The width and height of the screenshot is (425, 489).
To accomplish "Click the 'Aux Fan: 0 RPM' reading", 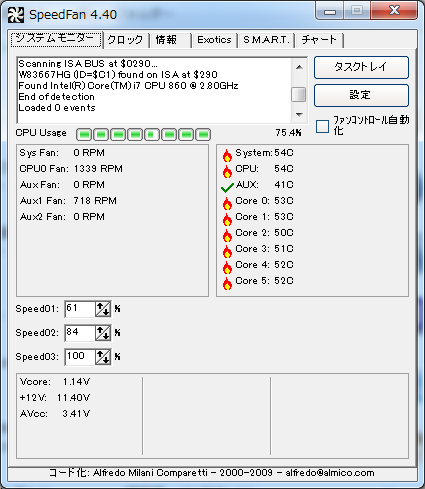I will (x=62, y=185).
